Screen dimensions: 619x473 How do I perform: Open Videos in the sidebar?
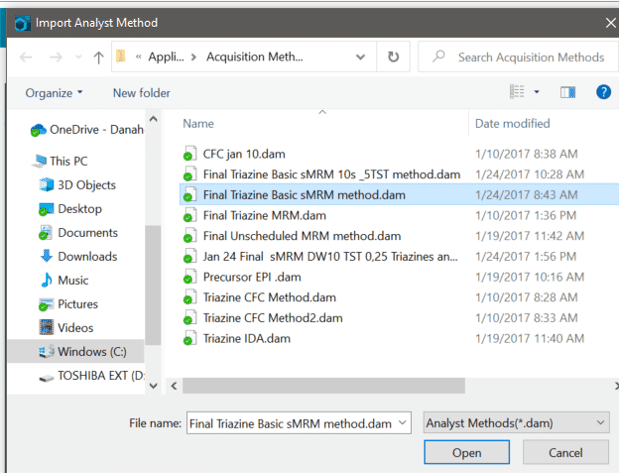coord(66,328)
